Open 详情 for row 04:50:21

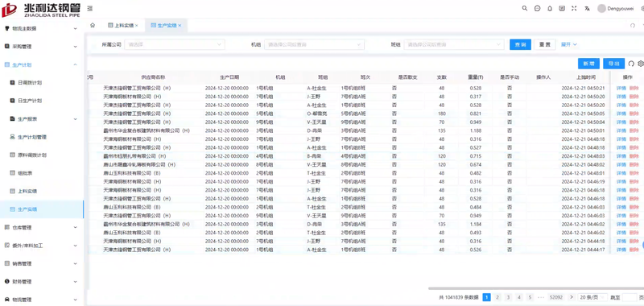point(621,88)
